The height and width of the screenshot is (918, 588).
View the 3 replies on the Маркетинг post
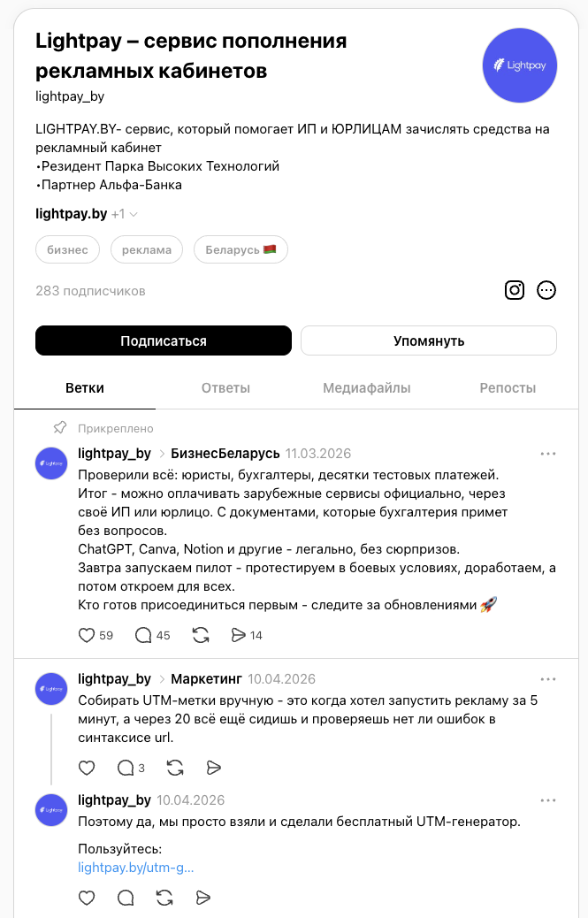125,768
